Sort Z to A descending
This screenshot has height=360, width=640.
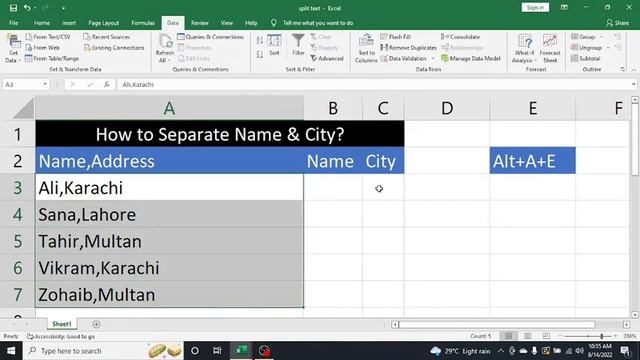260,55
